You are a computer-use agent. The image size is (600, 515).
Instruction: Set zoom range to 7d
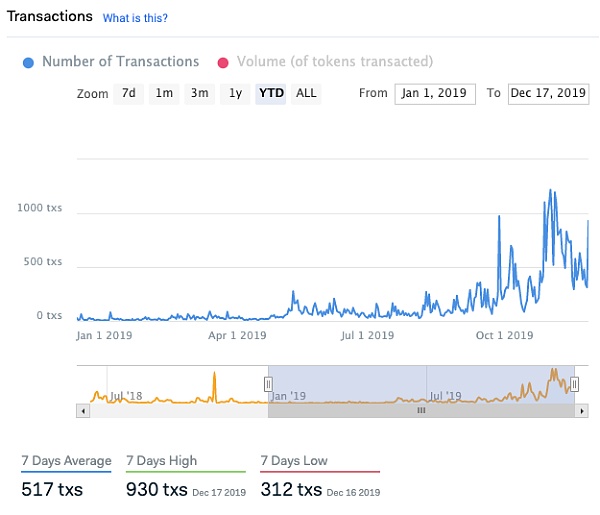[128, 93]
